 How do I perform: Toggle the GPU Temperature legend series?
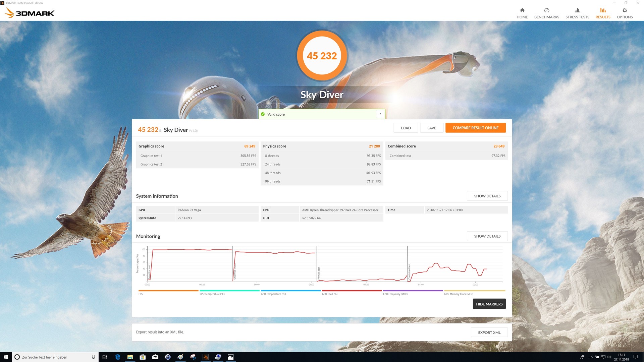[x=290, y=292]
